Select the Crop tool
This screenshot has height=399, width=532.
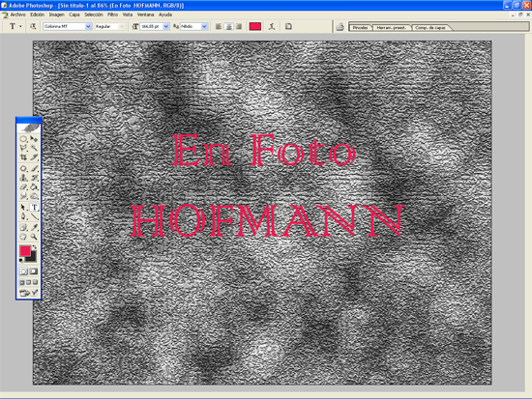(x=23, y=157)
